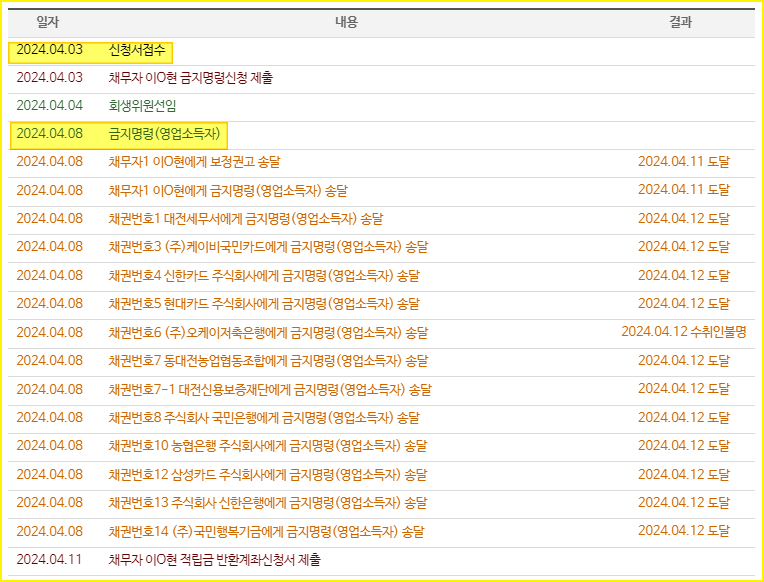Click the 도달 result in 신한카드 row
Viewport: 764px width, 582px height.
[x=684, y=276]
